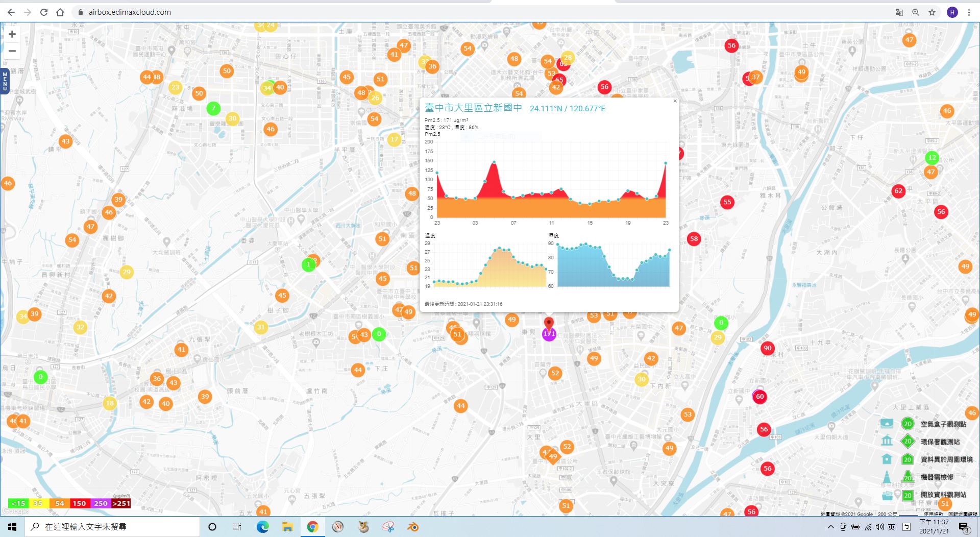The height and width of the screenshot is (537, 980).
Task: Click the yellow 28 station marker
Action: coord(568,58)
